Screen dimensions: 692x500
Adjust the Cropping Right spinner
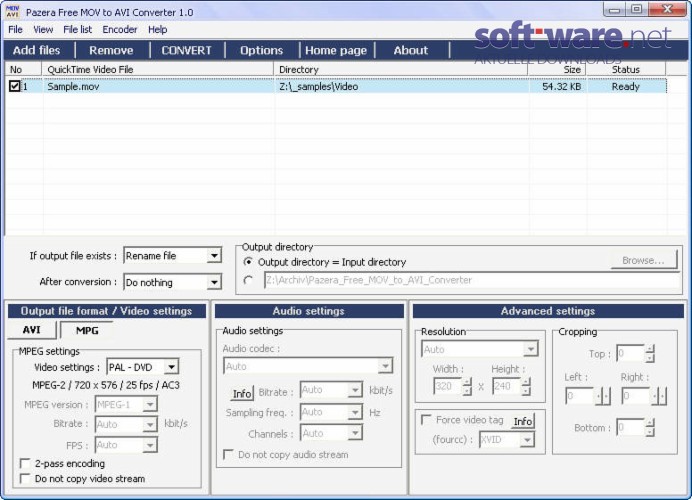pyautogui.click(x=659, y=396)
